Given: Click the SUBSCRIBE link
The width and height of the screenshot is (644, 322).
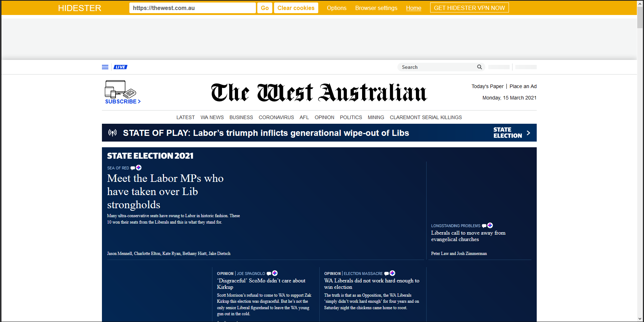Looking at the screenshot, I should tap(123, 102).
